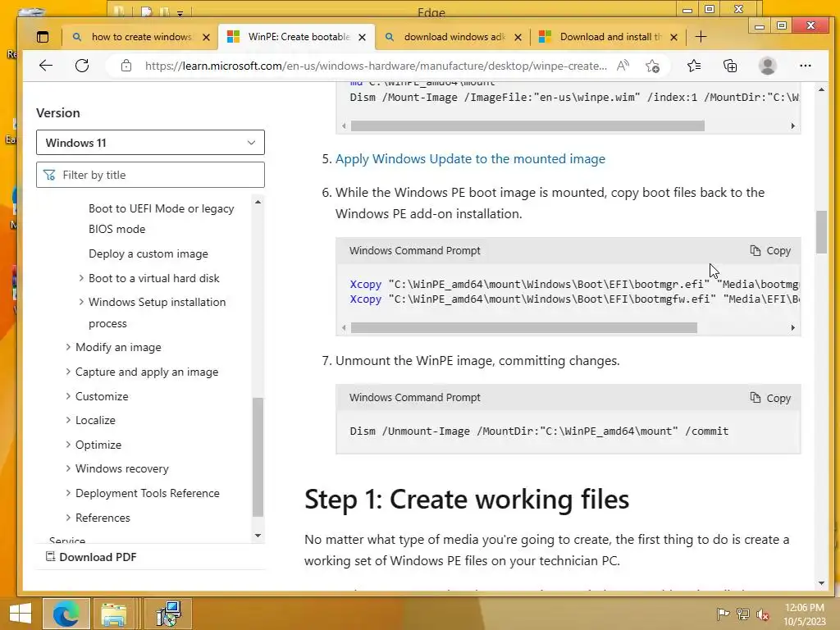Add page to favorites star-plus icon
This screenshot has width=840, height=630.
(652, 66)
